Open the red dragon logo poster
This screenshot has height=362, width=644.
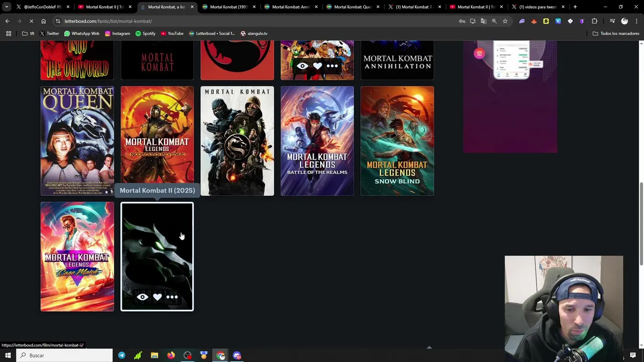237,60
